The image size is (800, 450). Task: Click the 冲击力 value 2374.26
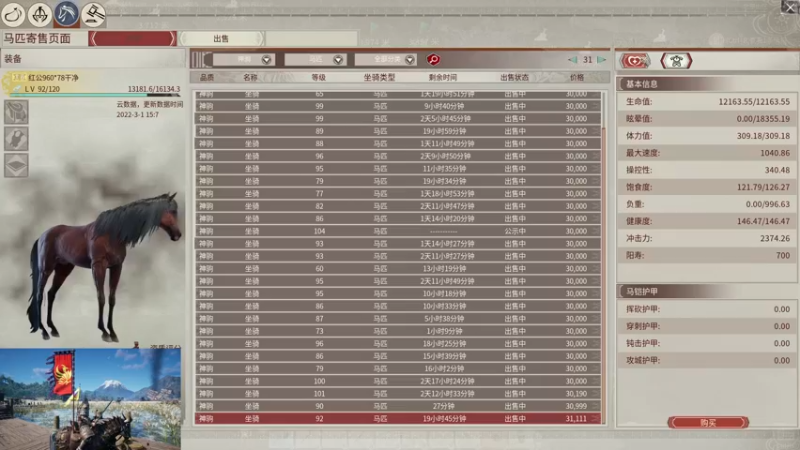tap(774, 238)
